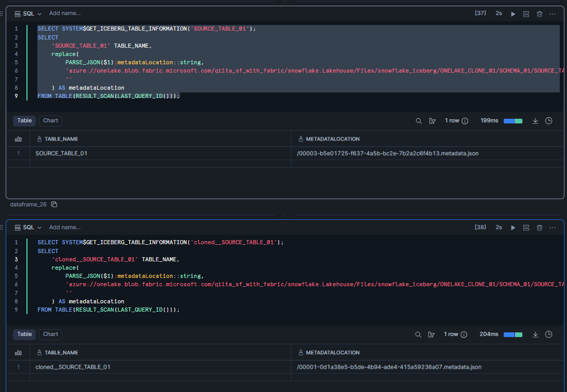Image resolution: width=567 pixels, height=392 pixels.
Task: Click the query time profile bar in first cell
Action: tap(513, 121)
